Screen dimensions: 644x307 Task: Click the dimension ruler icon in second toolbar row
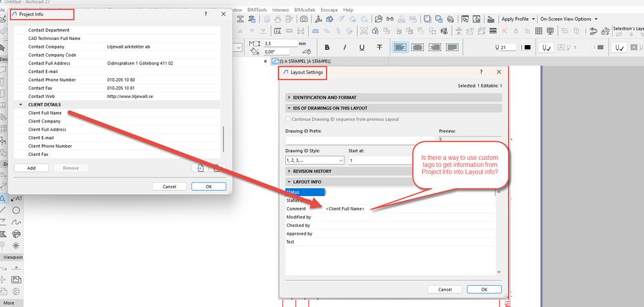(278, 31)
